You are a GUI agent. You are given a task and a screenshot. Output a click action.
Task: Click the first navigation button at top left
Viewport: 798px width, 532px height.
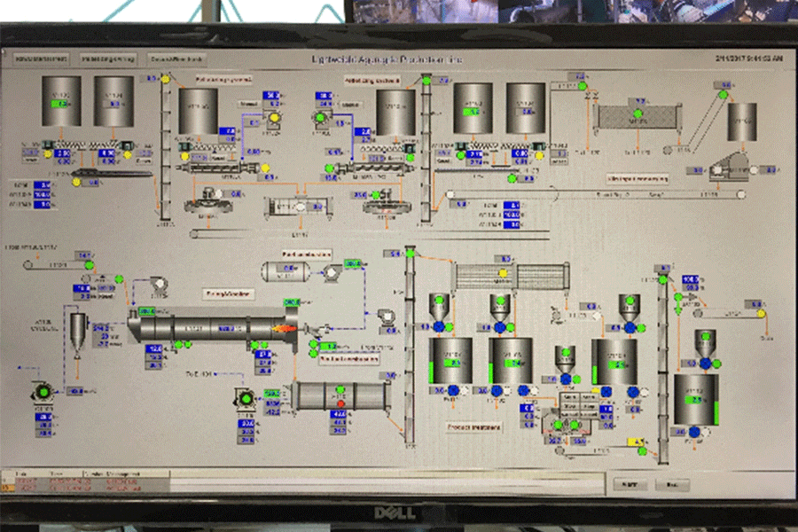pos(41,59)
